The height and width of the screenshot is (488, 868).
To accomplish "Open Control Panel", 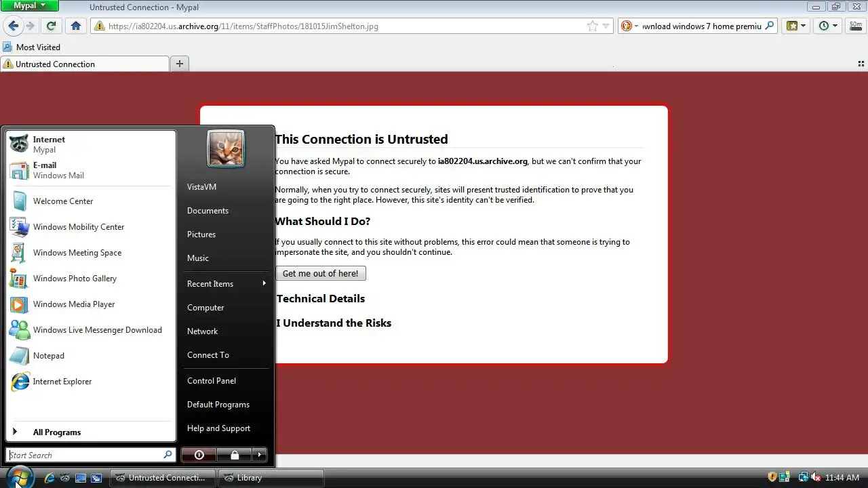I will click(226, 381).
